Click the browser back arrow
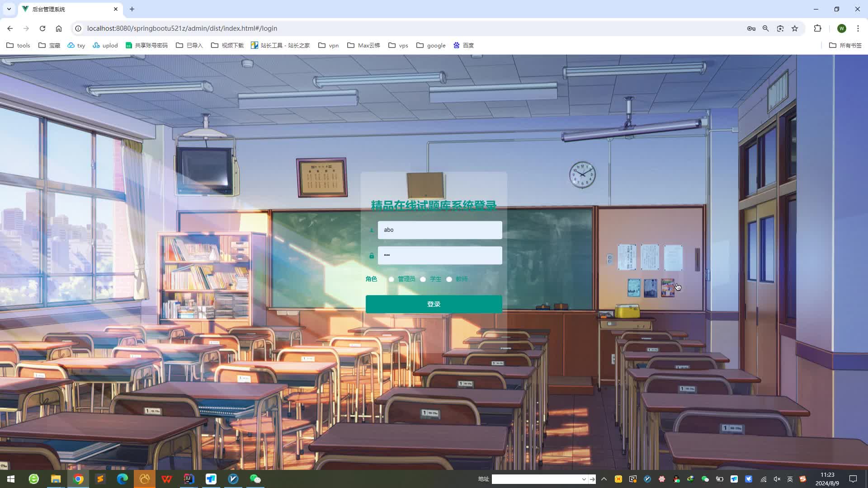 coord(10,28)
